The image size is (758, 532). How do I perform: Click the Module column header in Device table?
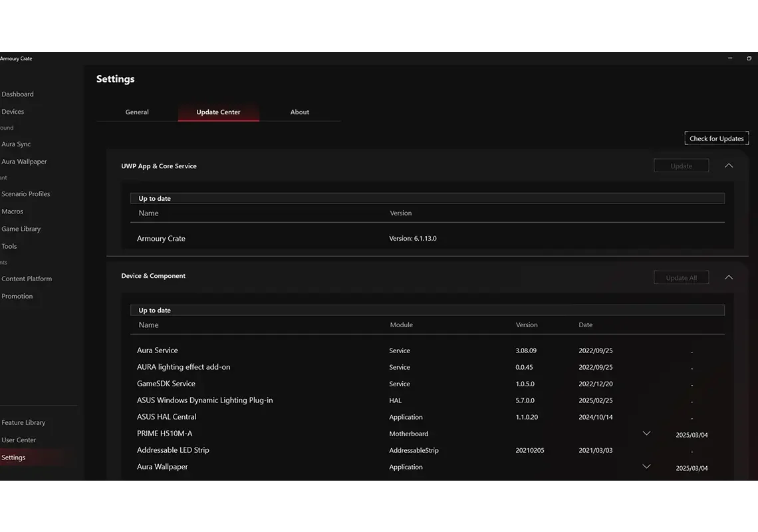401,325
